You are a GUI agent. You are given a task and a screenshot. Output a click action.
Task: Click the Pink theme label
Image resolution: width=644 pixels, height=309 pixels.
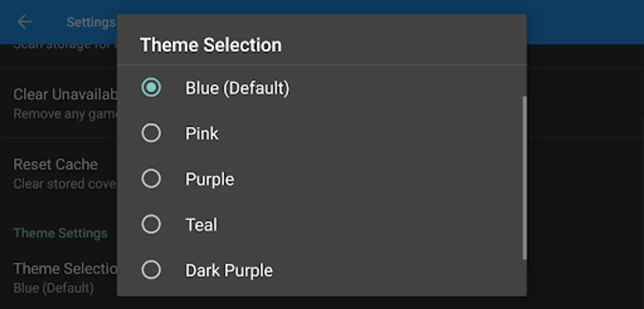[x=202, y=134]
